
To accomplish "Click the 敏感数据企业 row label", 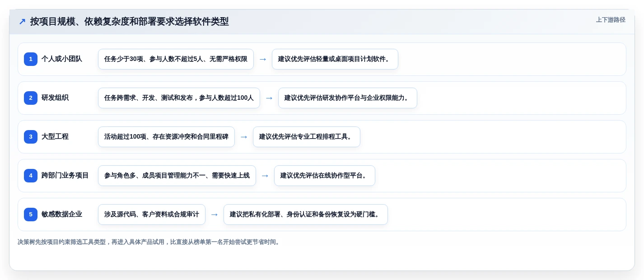I will 62,215.
